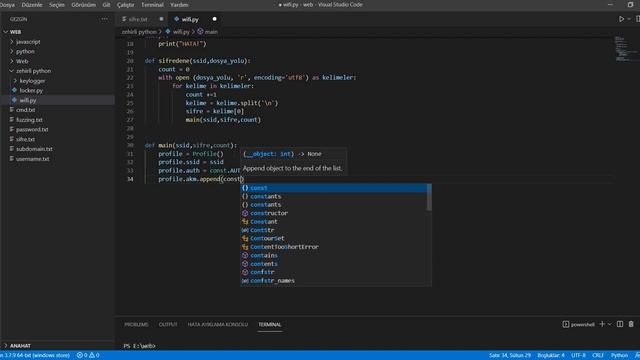
Task: Open the Düzenle menu
Action: click(x=32, y=5)
